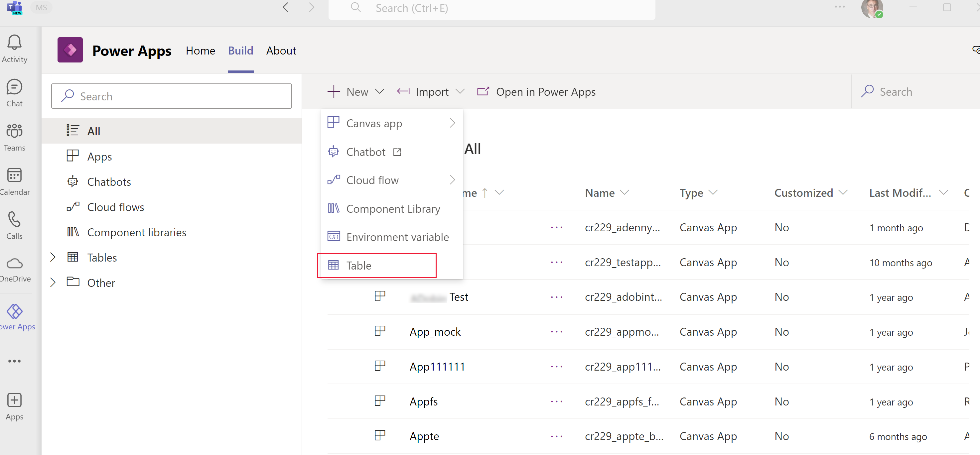Click the Build tab

click(x=241, y=51)
